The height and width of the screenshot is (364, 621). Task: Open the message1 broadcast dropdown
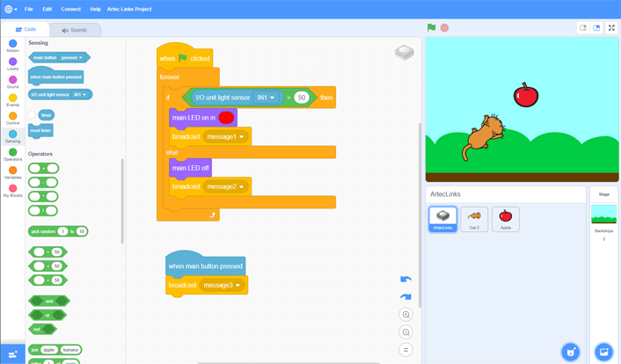[242, 137]
